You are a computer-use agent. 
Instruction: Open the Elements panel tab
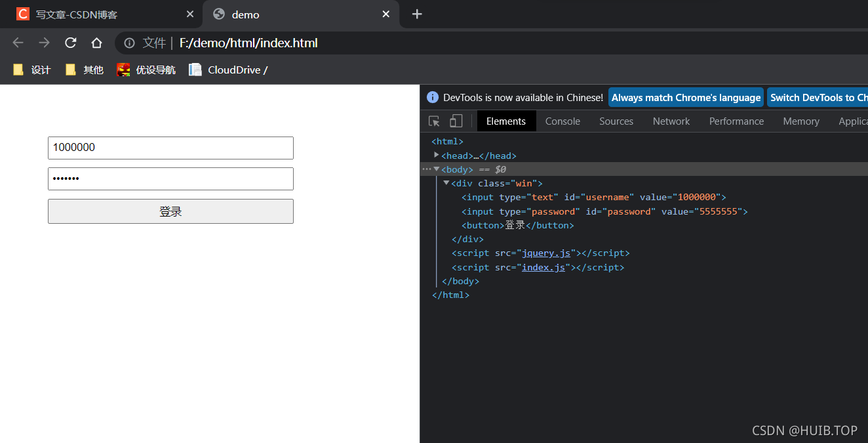pyautogui.click(x=506, y=121)
